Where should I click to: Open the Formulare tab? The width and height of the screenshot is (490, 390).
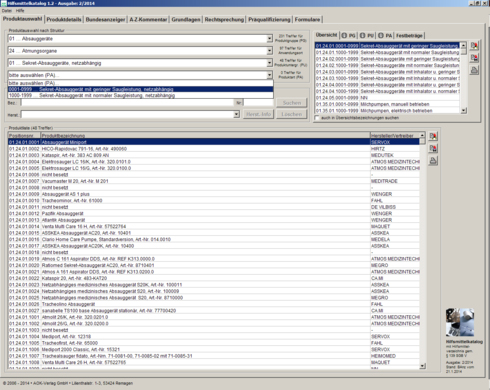tap(307, 20)
